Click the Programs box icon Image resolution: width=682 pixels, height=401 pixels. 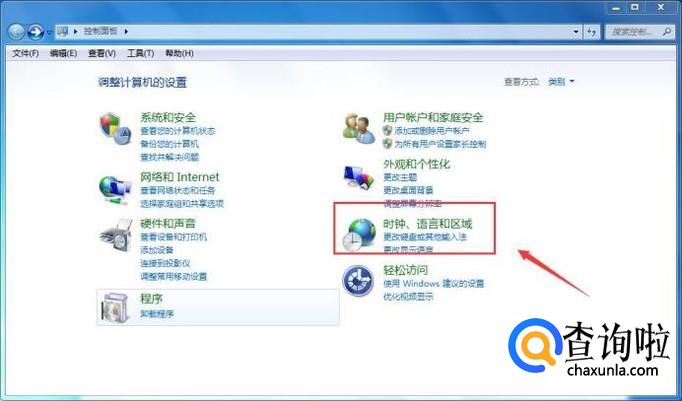pos(116,307)
